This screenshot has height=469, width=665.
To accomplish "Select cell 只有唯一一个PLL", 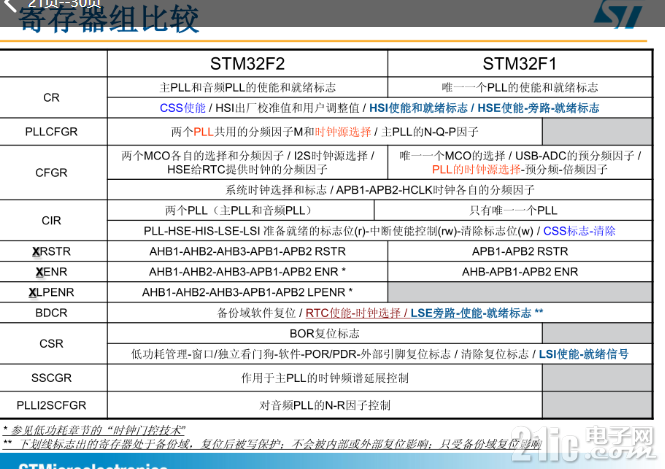I will pos(513,210).
